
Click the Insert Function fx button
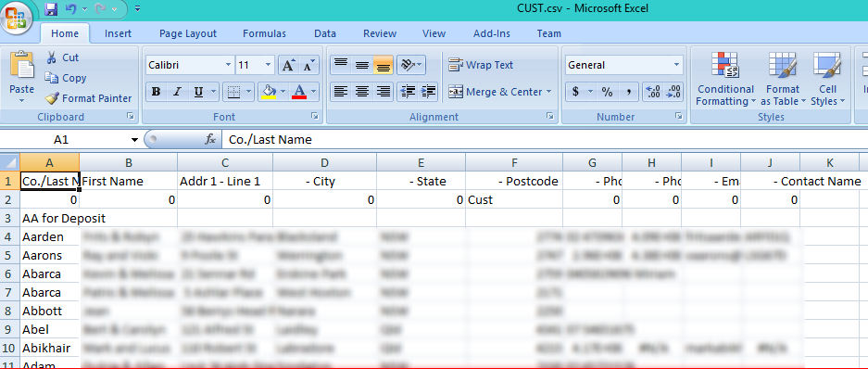point(210,140)
